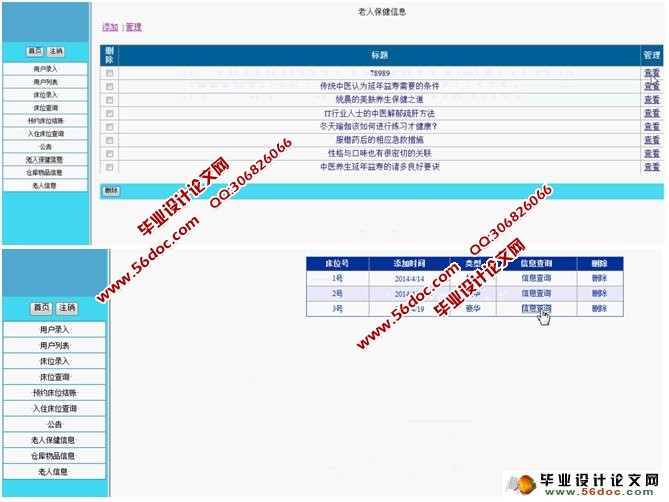Click 查看 for the 78989 entry
This screenshot has height=502, width=669.
[651, 73]
